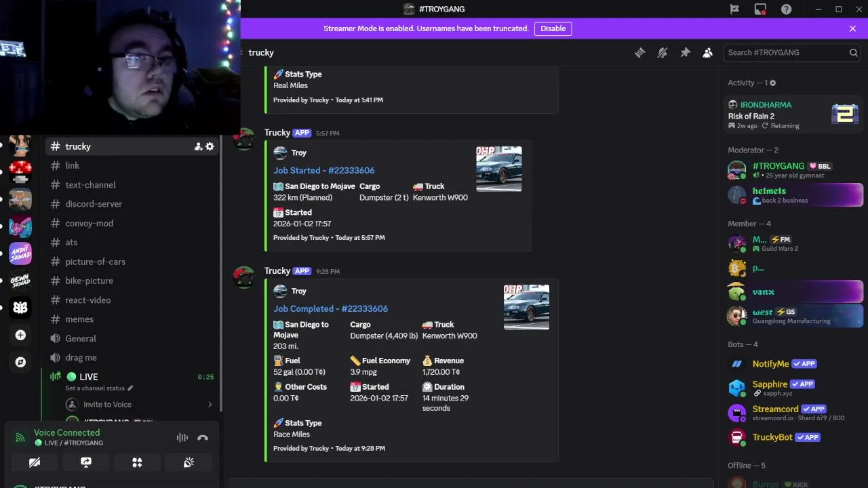Open Streamcord bot profile
Image resolution: width=868 pixels, height=488 pixels.
(793, 413)
